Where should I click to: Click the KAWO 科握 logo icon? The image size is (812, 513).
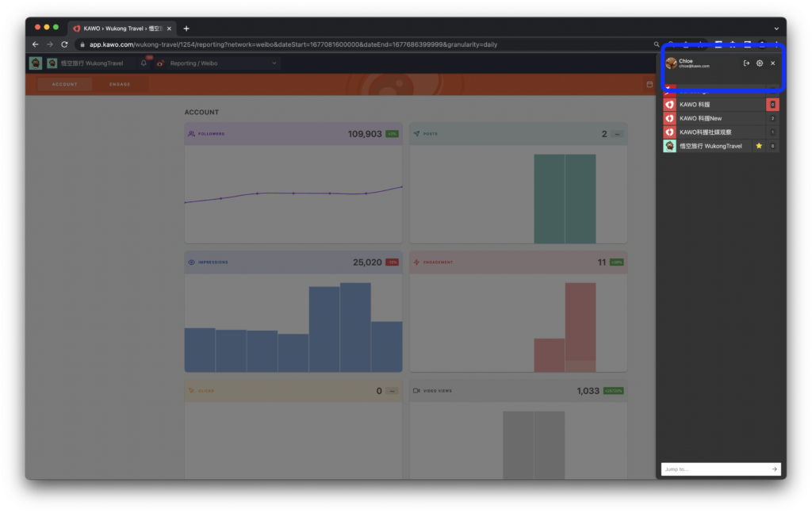pos(669,105)
